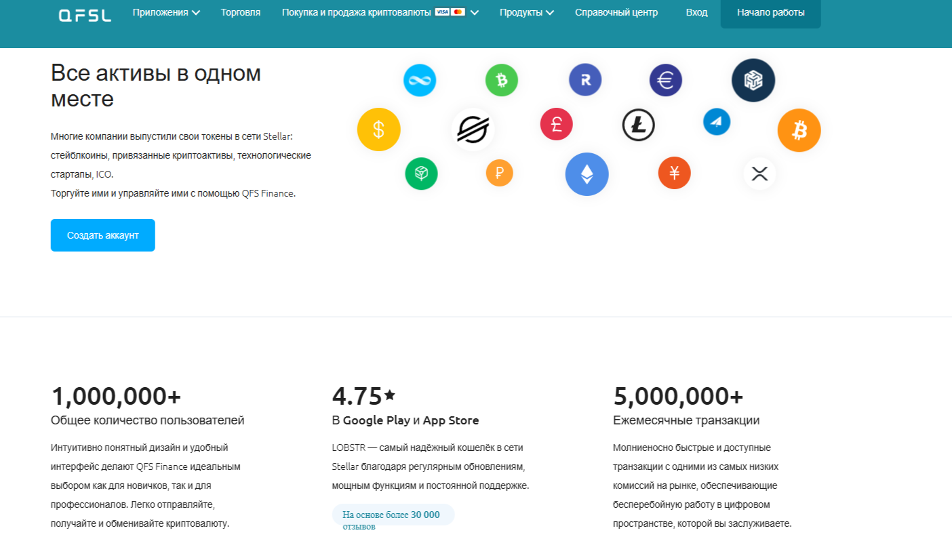Image resolution: width=952 pixels, height=560 pixels.
Task: Click the Litecoin coin icon
Action: tap(638, 125)
